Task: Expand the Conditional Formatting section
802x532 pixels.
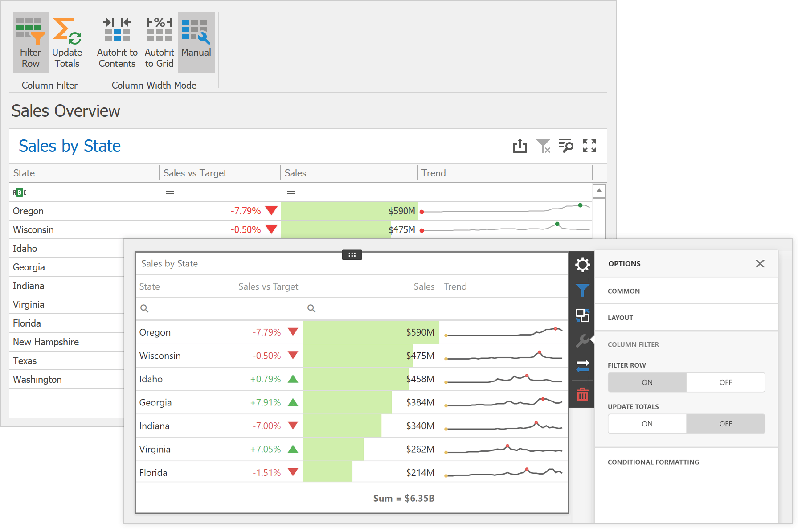Action: (653, 462)
